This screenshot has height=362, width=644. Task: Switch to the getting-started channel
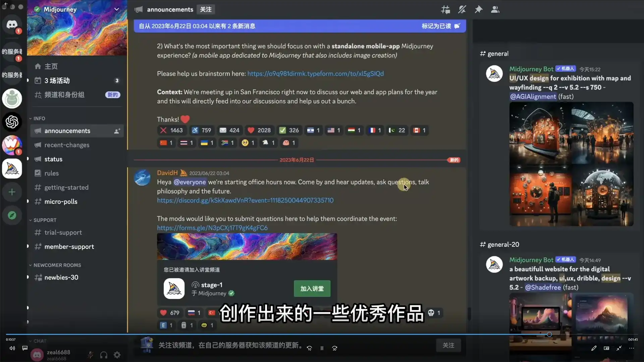click(x=66, y=187)
